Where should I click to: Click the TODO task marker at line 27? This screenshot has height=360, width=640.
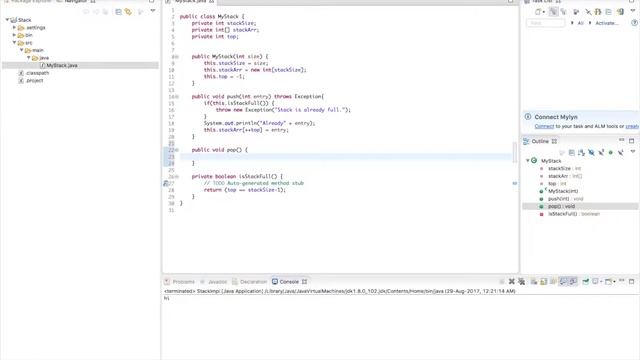click(166, 184)
